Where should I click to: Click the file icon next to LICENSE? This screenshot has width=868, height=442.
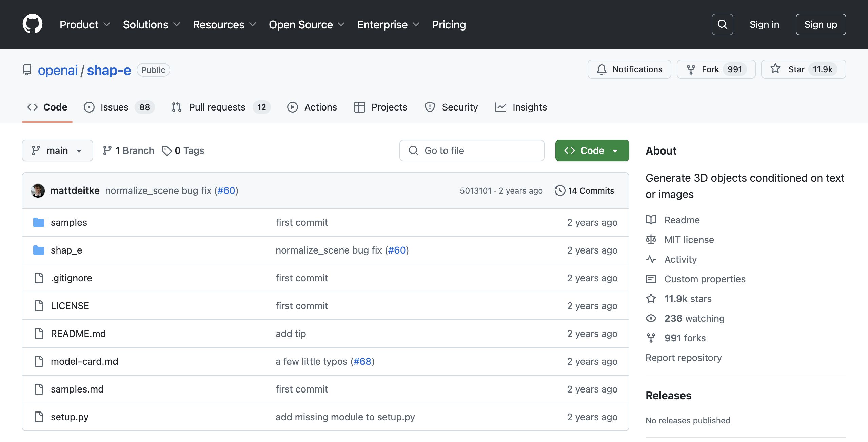[x=39, y=306]
